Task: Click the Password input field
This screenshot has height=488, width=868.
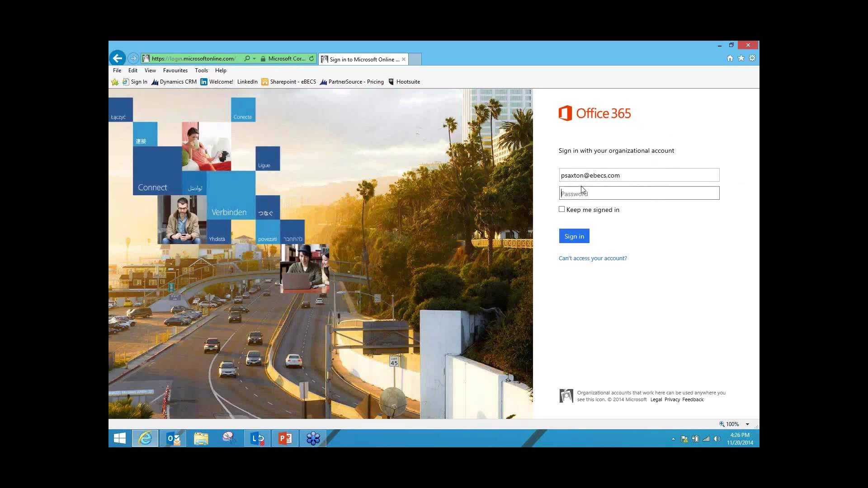Action: pos(639,193)
